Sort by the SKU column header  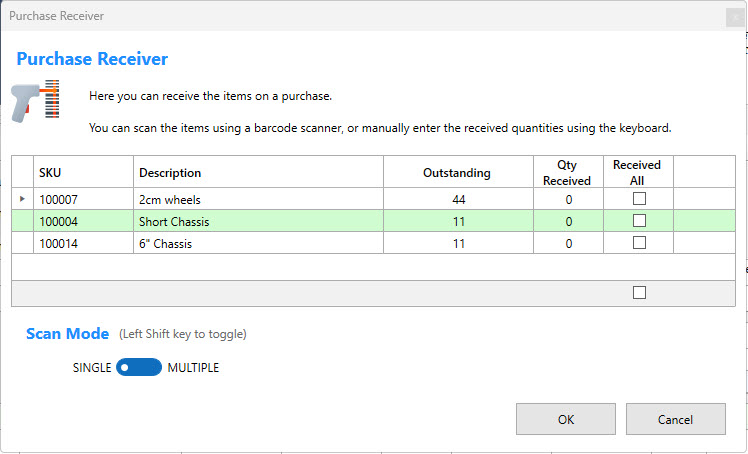(x=83, y=173)
